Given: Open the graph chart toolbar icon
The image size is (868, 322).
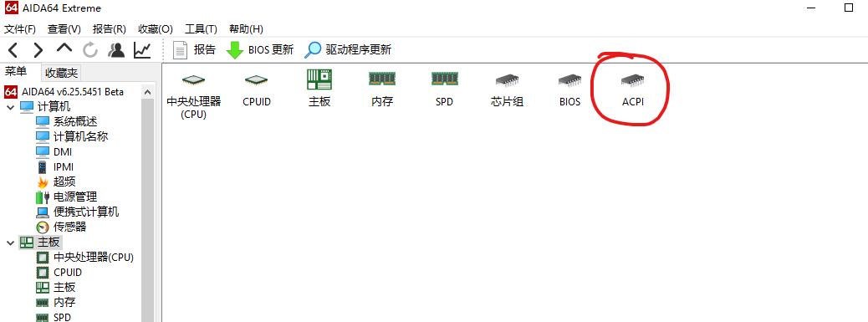Looking at the screenshot, I should point(142,50).
